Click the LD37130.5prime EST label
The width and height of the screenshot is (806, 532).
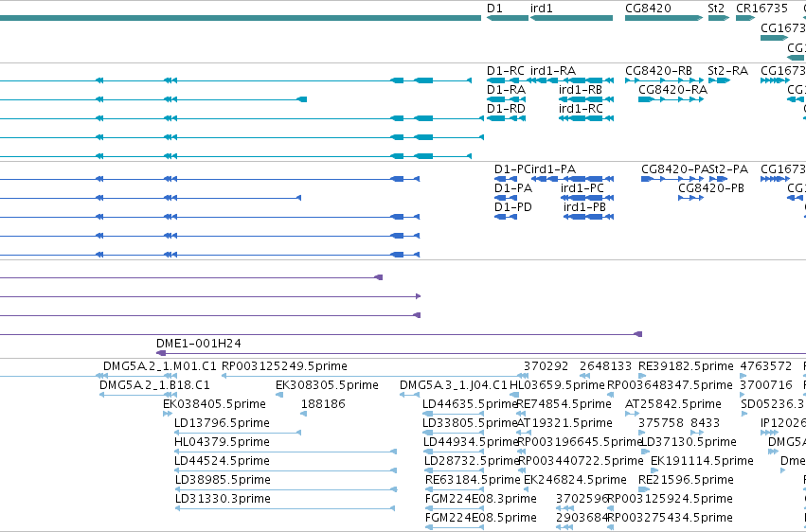pyautogui.click(x=690, y=443)
